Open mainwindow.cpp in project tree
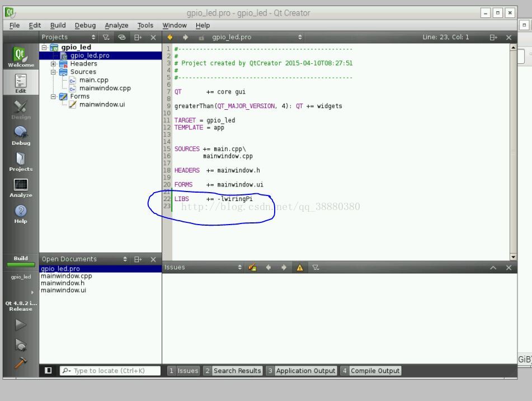Screen dimensions: 532x401 (105, 88)
